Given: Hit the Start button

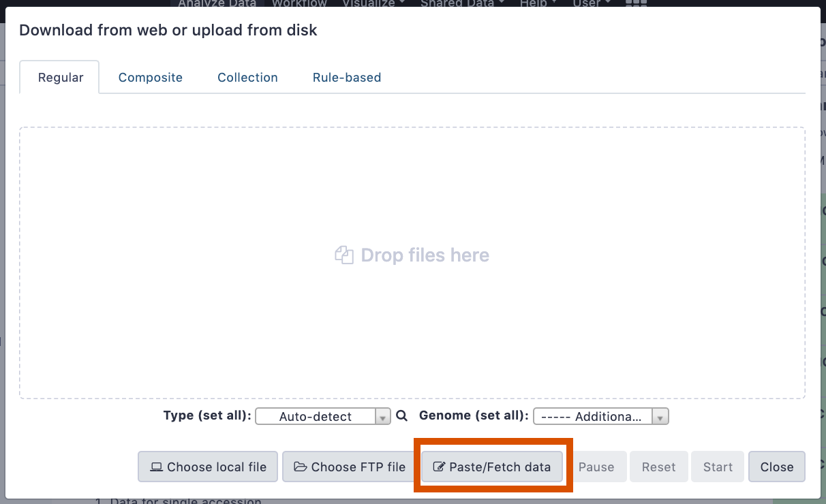Looking at the screenshot, I should (718, 467).
